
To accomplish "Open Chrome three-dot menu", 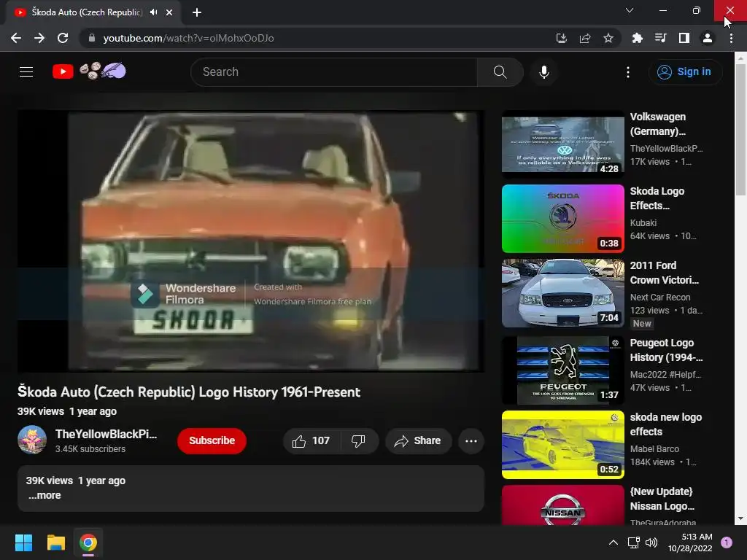I will click(731, 38).
